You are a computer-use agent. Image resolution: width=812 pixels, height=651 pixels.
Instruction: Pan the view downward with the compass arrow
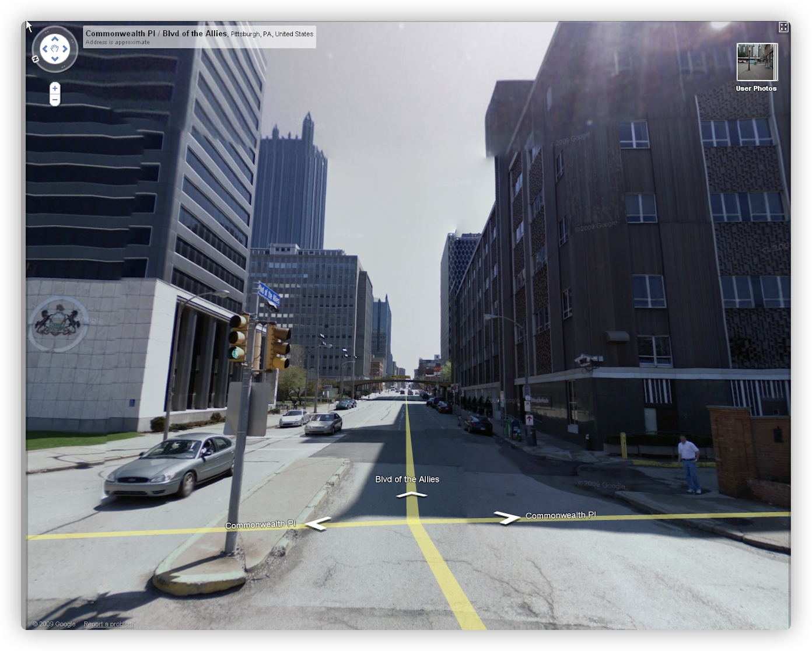tap(55, 58)
